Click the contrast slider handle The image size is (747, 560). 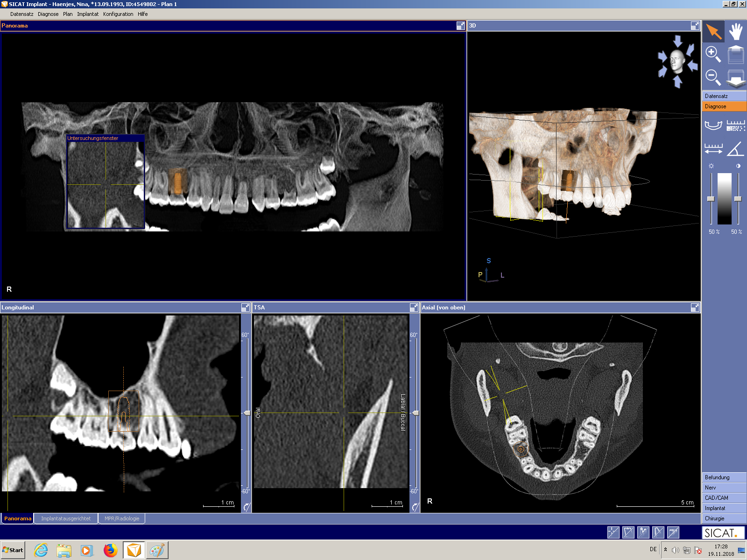(x=738, y=199)
